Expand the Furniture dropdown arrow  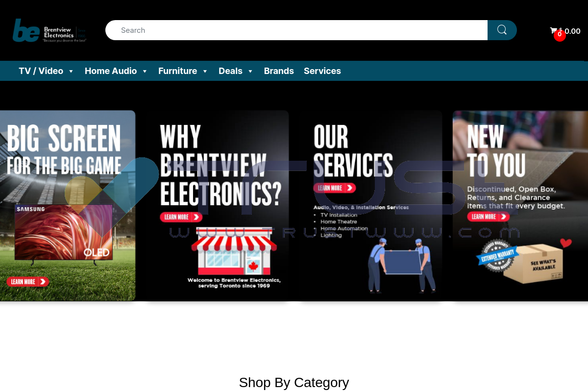pyautogui.click(x=205, y=72)
